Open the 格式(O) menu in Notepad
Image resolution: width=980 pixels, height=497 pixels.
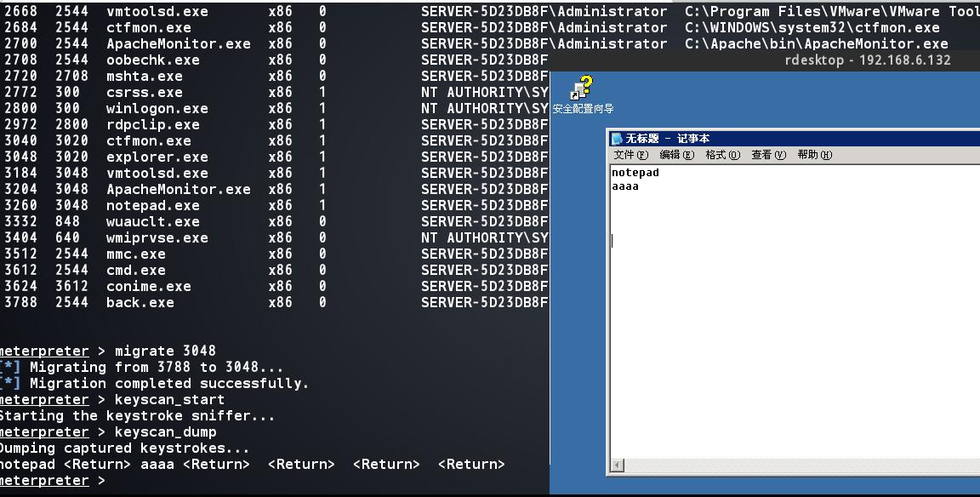(x=722, y=154)
